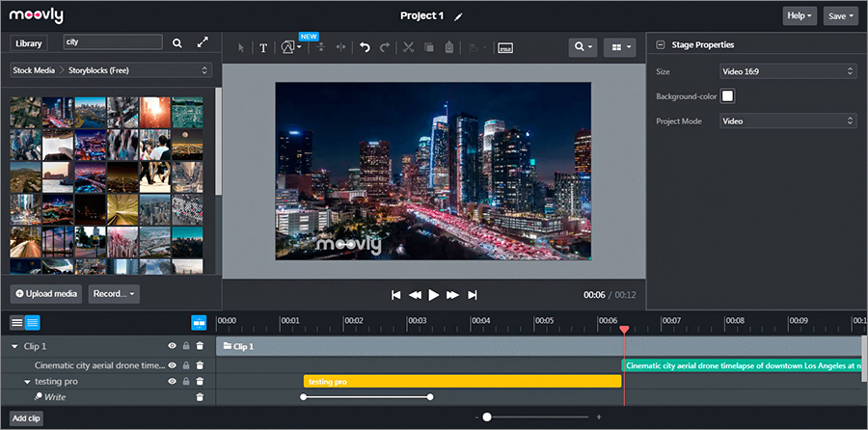Open the zoom magnifier dropdown
Image resolution: width=868 pixels, height=430 pixels.
coord(583,47)
